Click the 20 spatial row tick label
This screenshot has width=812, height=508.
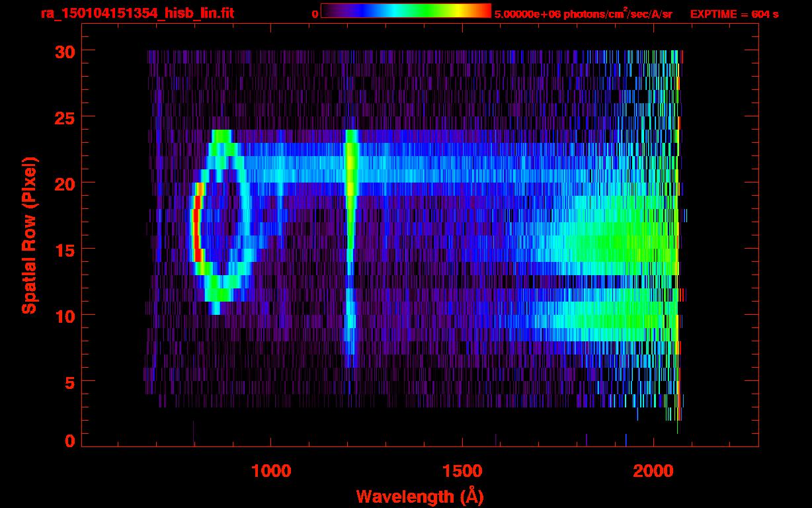point(64,183)
